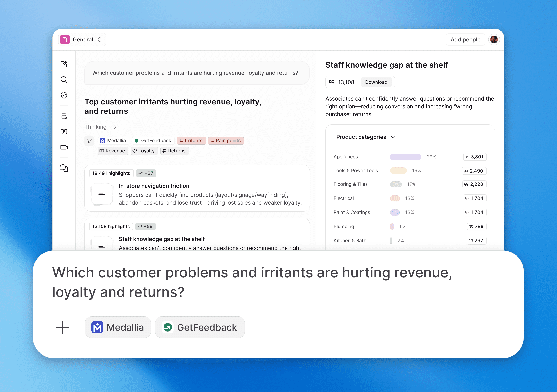Click the plus icon to add source

click(x=63, y=327)
